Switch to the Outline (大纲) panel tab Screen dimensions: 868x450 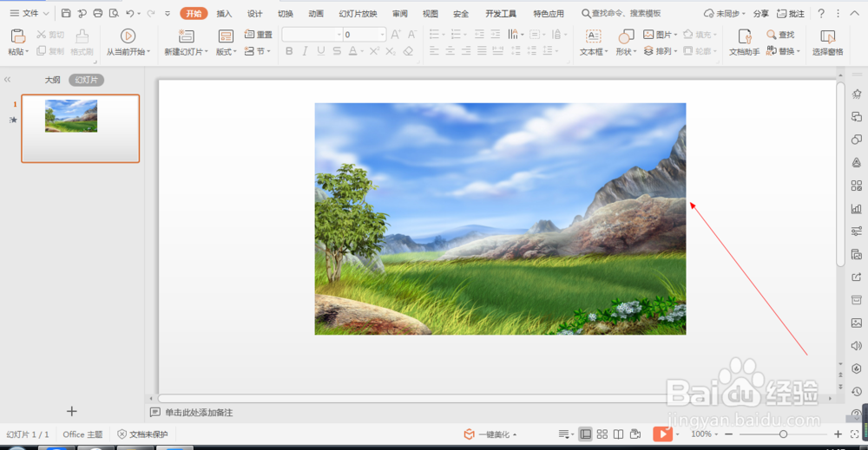coord(52,80)
